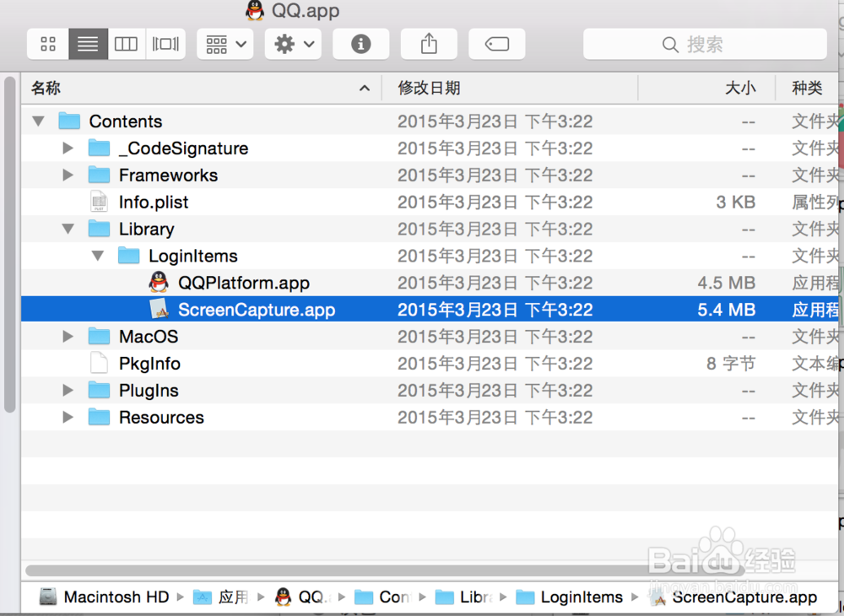Select the LoginItems folder icon
This screenshot has height=616, width=844.
click(x=128, y=256)
